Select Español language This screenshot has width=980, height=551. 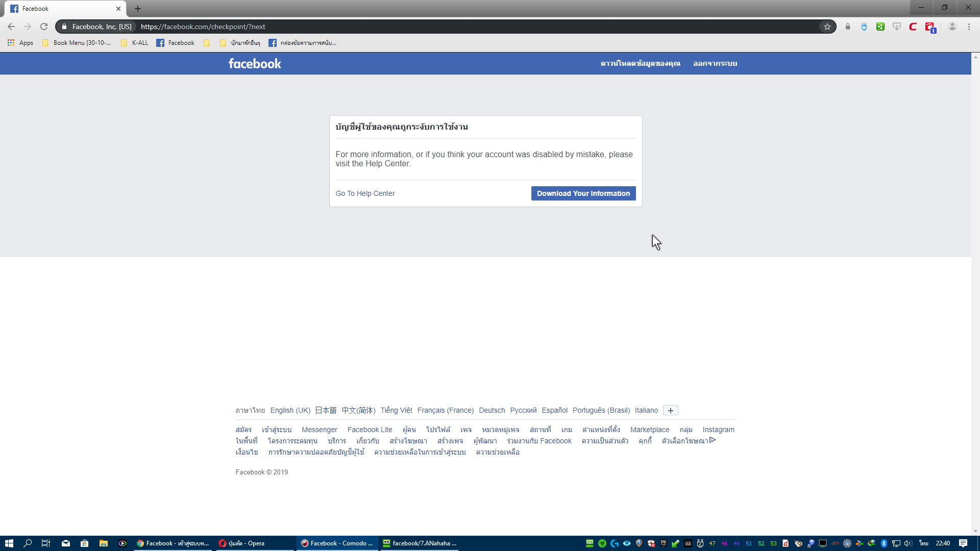pyautogui.click(x=555, y=410)
